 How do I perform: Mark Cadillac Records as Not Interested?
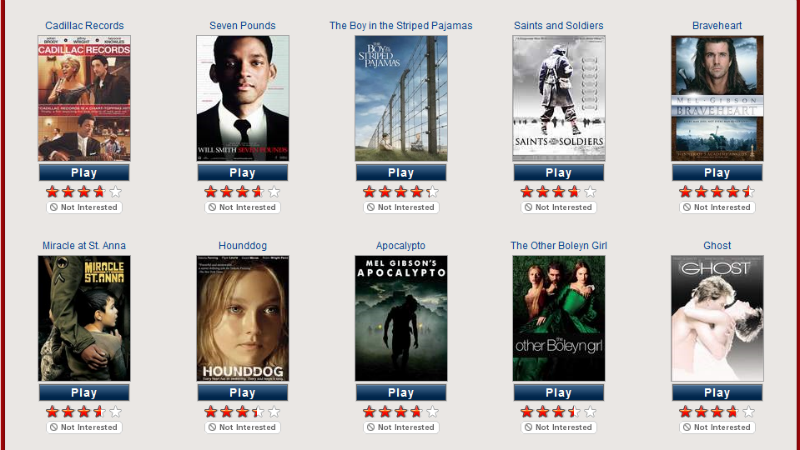[x=84, y=207]
